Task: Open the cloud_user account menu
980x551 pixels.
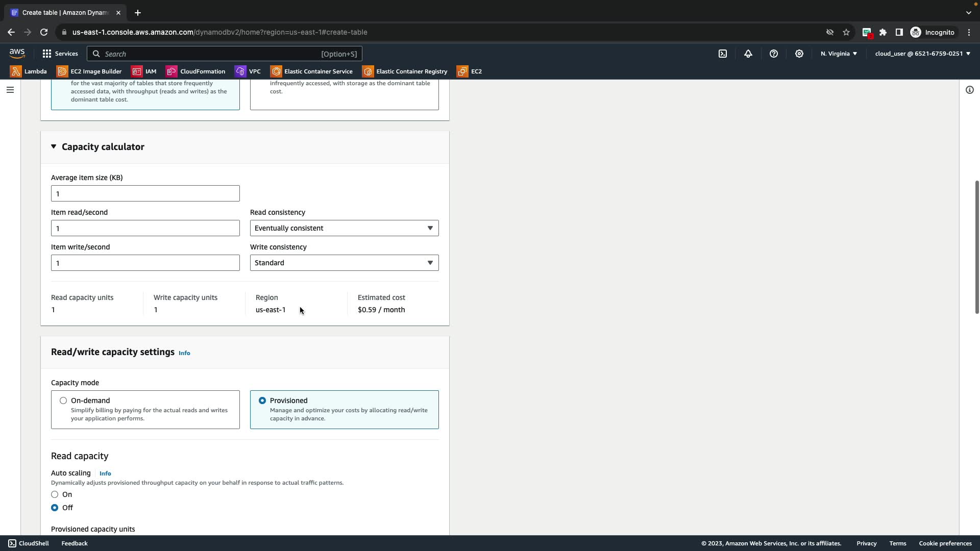Action: [922, 54]
